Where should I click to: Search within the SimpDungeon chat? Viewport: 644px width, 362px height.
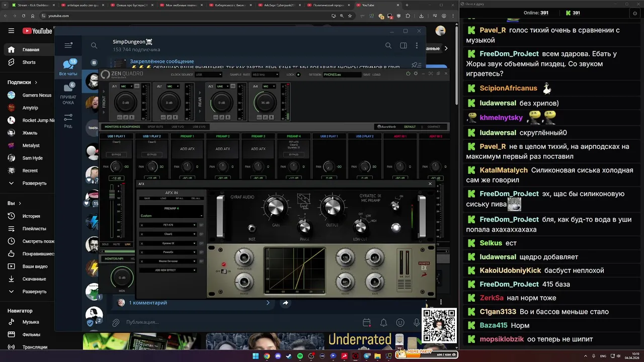click(x=388, y=46)
